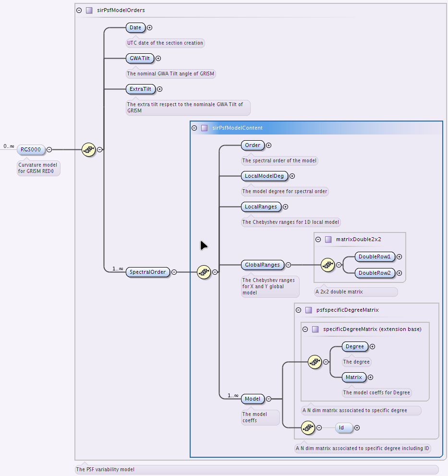Click the sequence icon after SpectralOrder

pos(204,272)
